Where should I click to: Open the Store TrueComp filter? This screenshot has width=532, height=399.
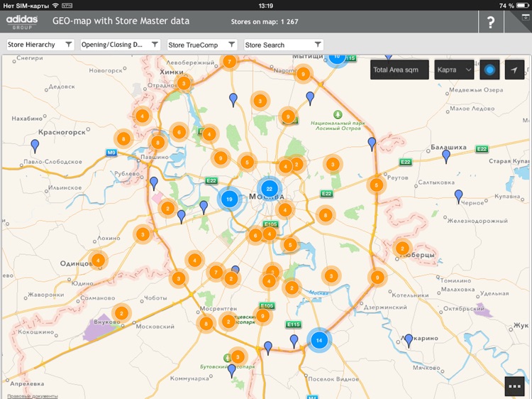[x=202, y=45]
